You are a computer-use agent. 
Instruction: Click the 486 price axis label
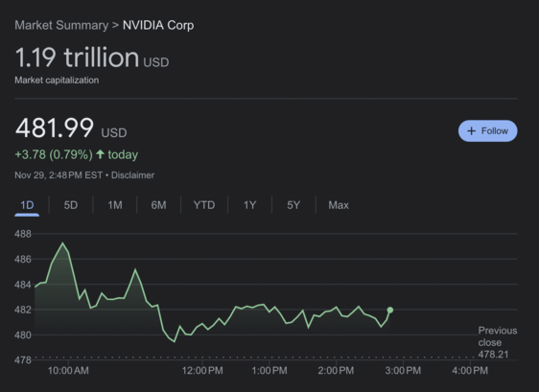tap(23, 259)
